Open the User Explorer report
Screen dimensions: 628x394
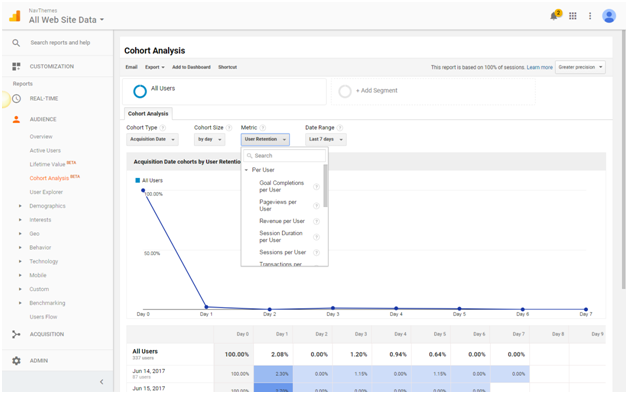click(46, 192)
